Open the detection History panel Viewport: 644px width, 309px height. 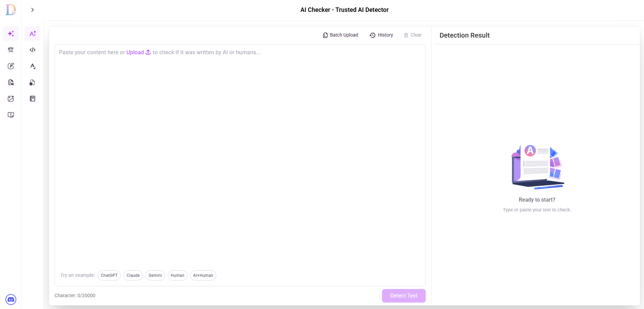coord(381,35)
